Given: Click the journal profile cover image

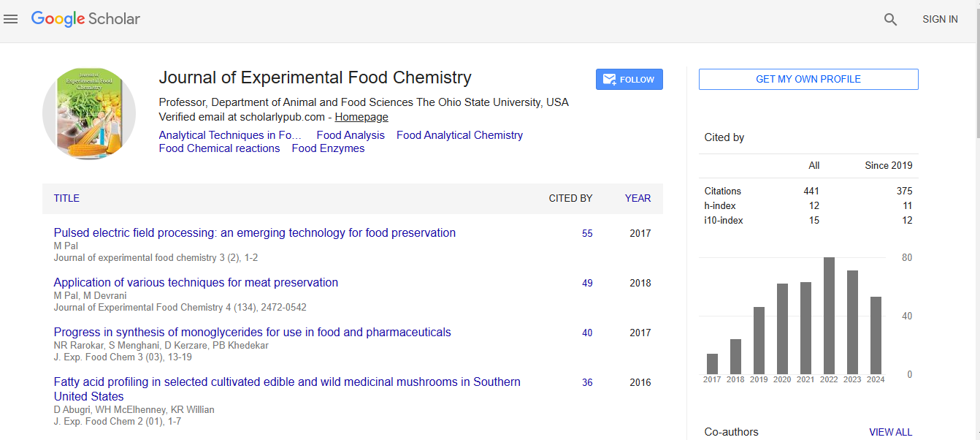Looking at the screenshot, I should click(x=89, y=114).
